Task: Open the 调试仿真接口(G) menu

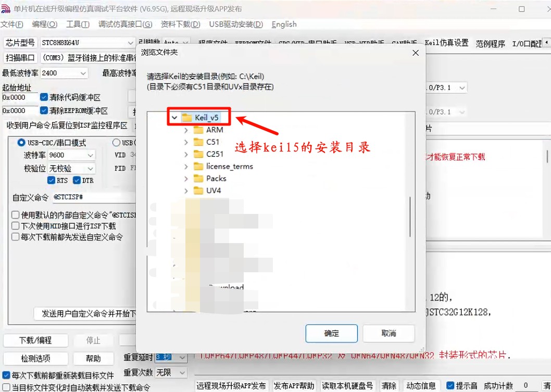Action: coord(125,24)
